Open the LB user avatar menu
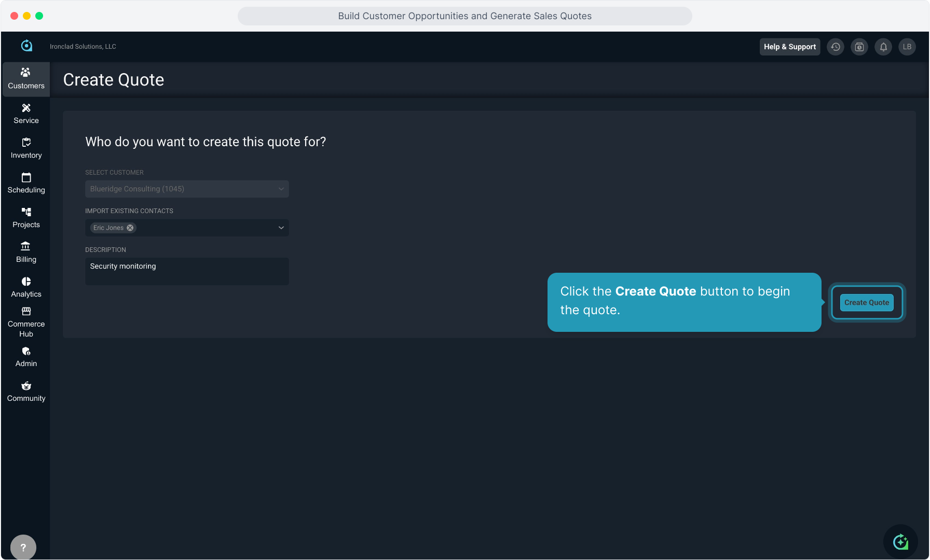This screenshot has height=560, width=930. pos(907,47)
